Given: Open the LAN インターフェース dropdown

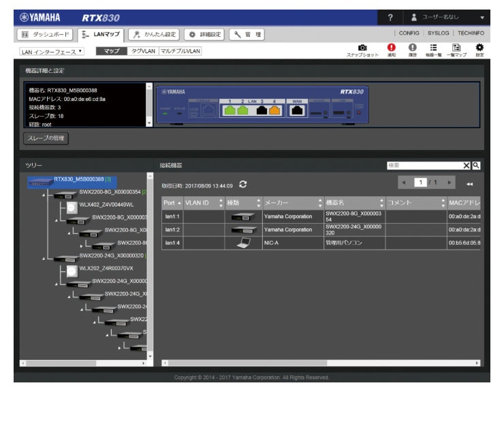Looking at the screenshot, I should click(x=52, y=51).
